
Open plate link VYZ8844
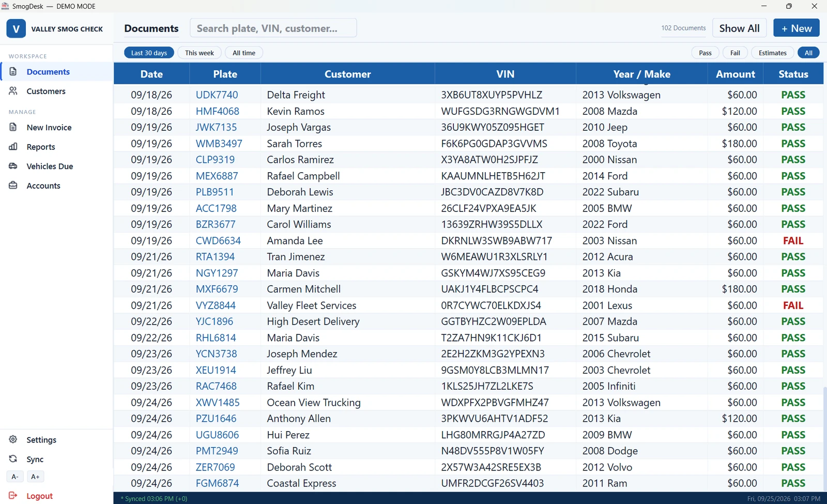[x=216, y=306]
